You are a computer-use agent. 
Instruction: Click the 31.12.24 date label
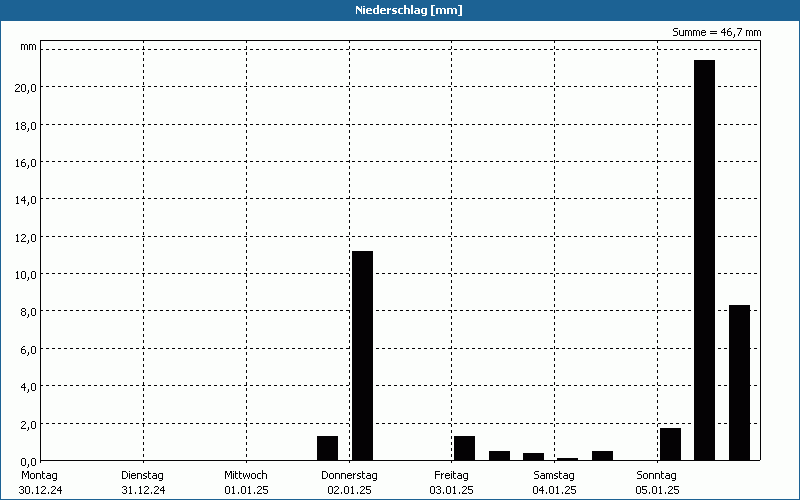143,490
